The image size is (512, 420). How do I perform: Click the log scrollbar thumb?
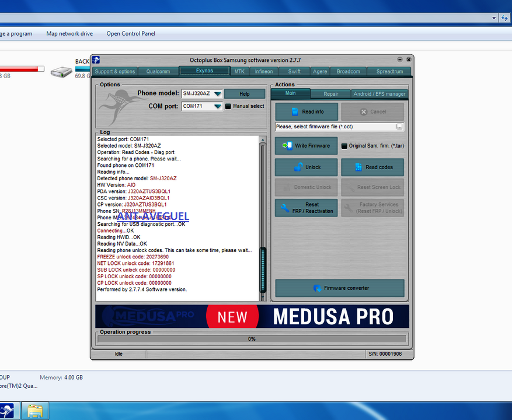tap(263, 270)
